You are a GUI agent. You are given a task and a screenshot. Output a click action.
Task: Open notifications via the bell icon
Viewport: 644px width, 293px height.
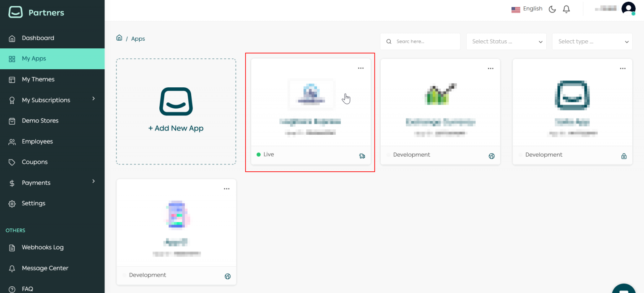pos(566,9)
